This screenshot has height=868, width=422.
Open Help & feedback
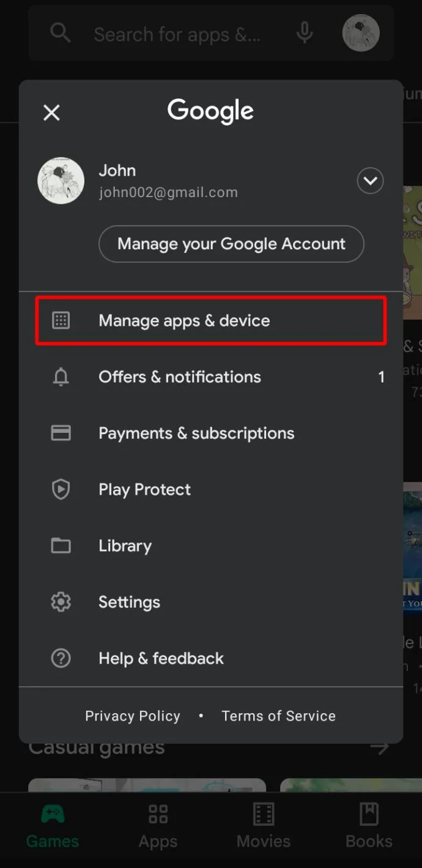coord(211,659)
